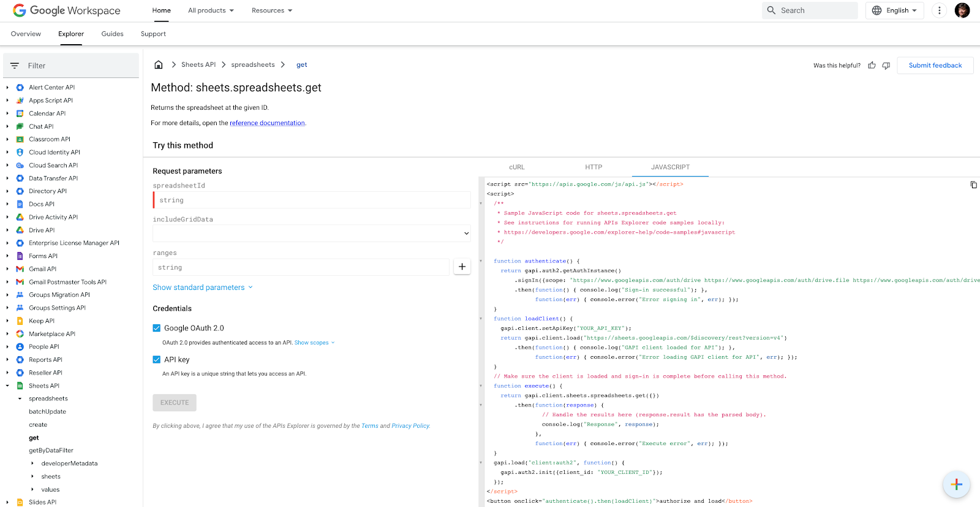Select batchUpdate in the tree
Viewport: 980px width, 507px height.
47,412
